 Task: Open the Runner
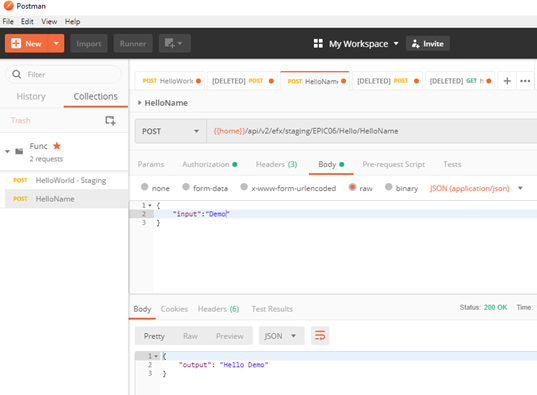click(133, 44)
